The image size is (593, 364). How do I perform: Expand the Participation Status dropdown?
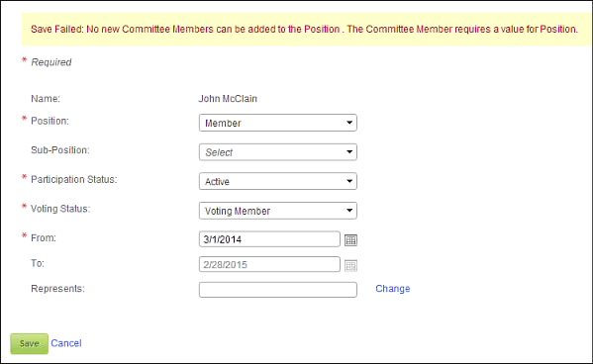tap(277, 181)
